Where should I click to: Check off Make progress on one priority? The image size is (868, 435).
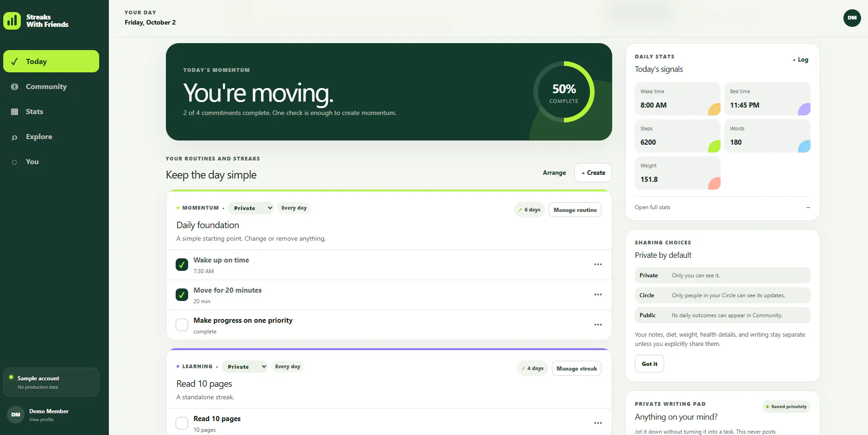[182, 325]
